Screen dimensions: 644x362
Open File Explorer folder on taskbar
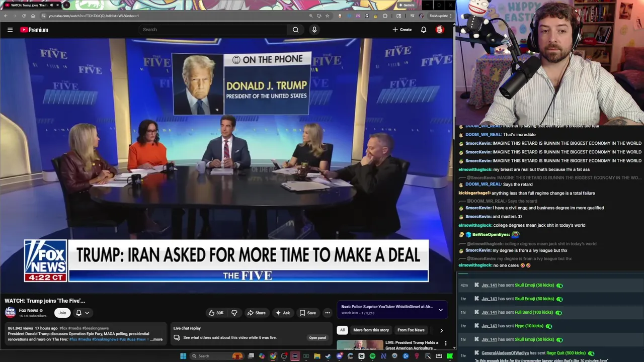click(317, 356)
